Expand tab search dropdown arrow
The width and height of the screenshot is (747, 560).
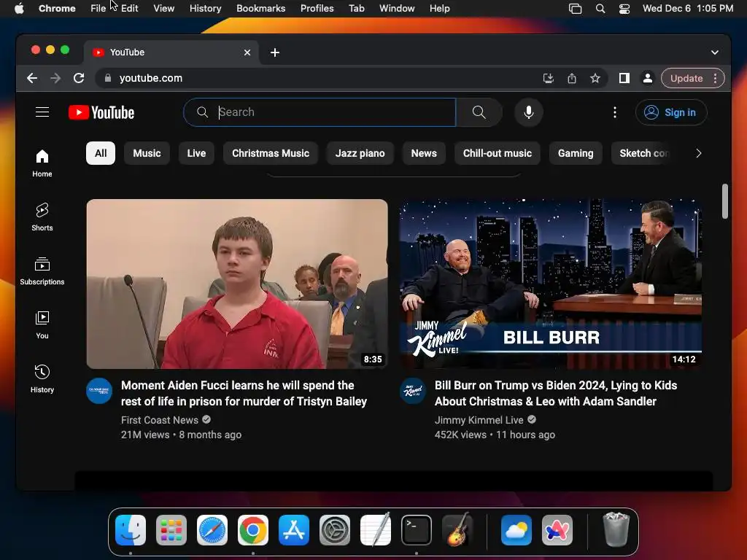click(715, 52)
